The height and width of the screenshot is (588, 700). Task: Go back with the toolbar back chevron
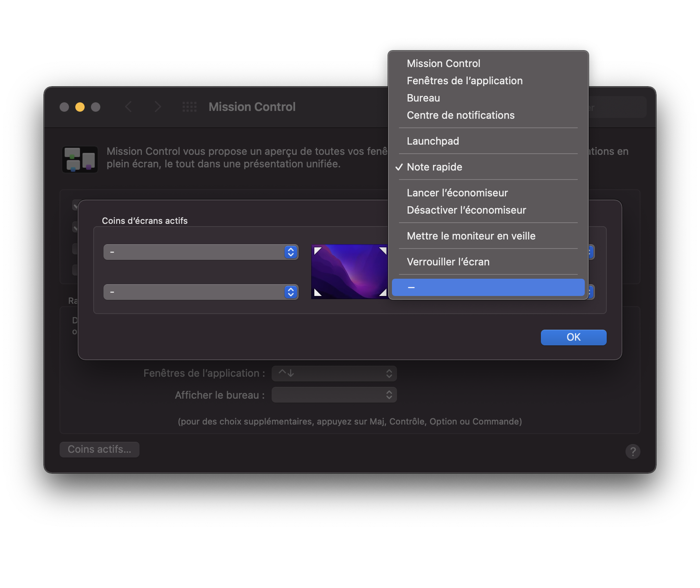129,107
